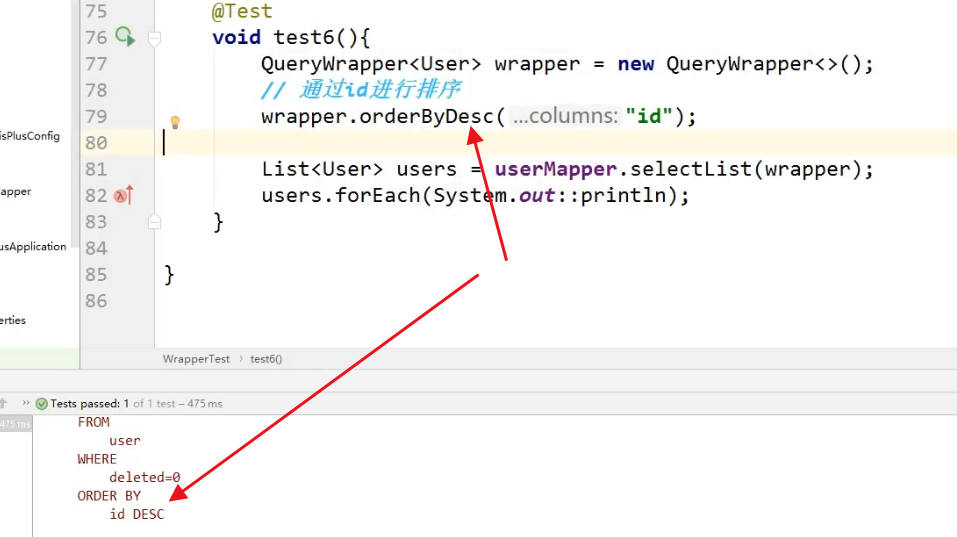Click the 'new' keyword on line 77
957x537 pixels.
point(635,63)
